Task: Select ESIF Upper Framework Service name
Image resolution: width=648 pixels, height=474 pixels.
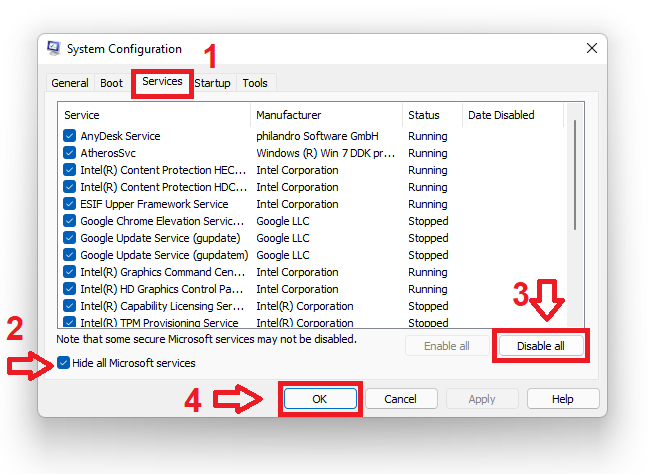Action: (154, 204)
